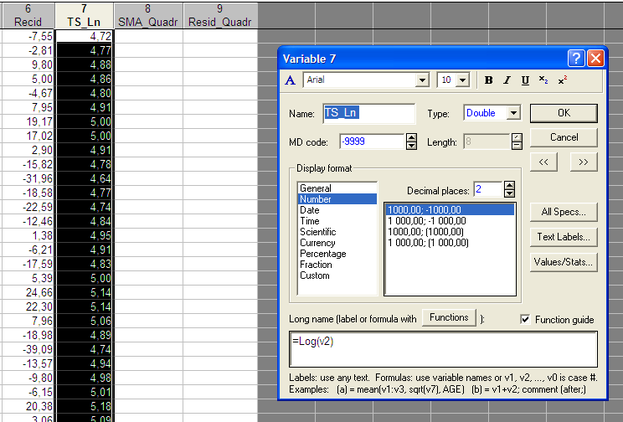The width and height of the screenshot is (623, 422).
Task: Choose Percentage display format
Action: coord(322,253)
